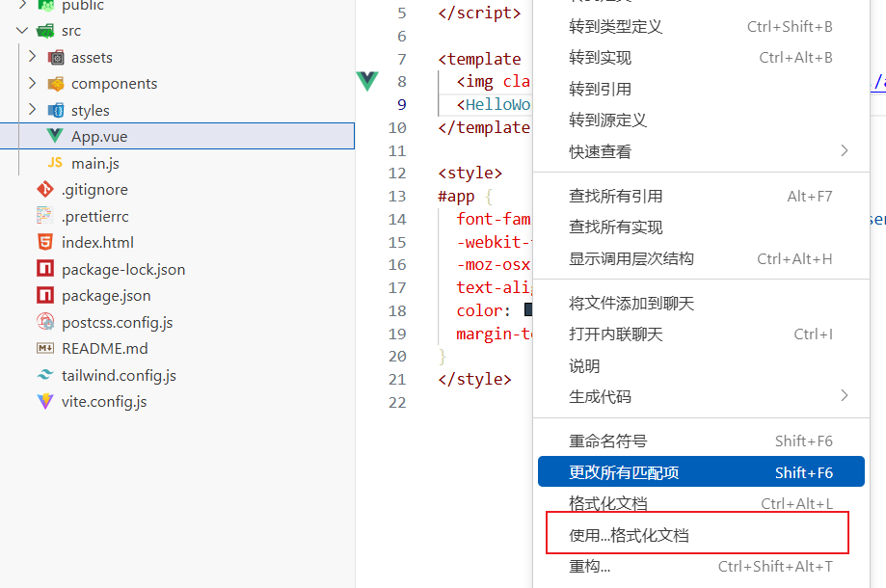Select 说明 menu entry
The height and width of the screenshot is (588, 886).
point(701,366)
